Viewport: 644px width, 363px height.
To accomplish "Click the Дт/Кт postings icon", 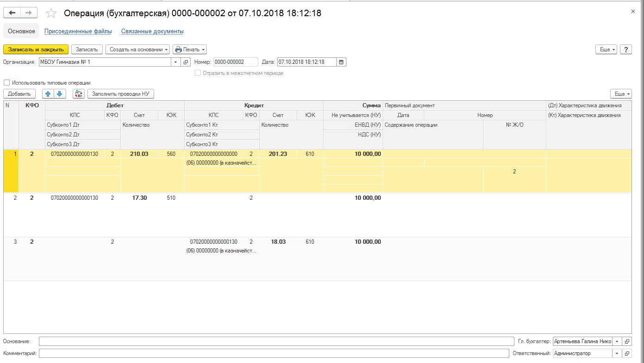I will pos(79,94).
